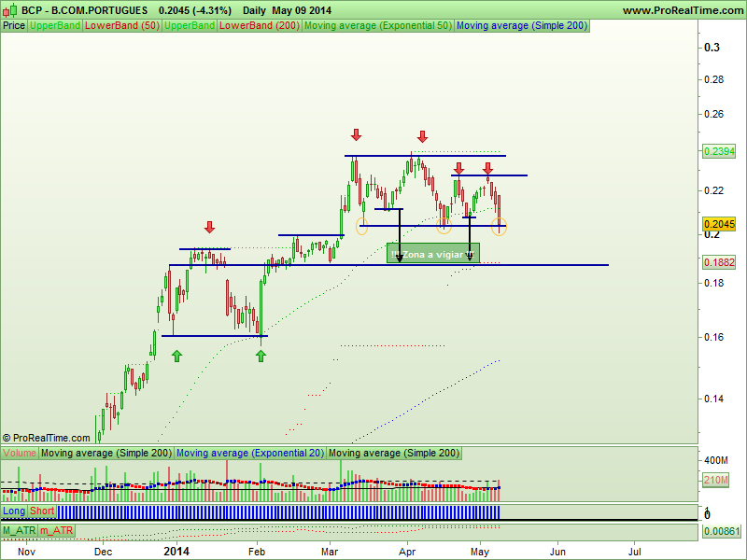The image size is (747, 560).
Task: Click the 0.1882 red price tag
Action: [x=719, y=262]
